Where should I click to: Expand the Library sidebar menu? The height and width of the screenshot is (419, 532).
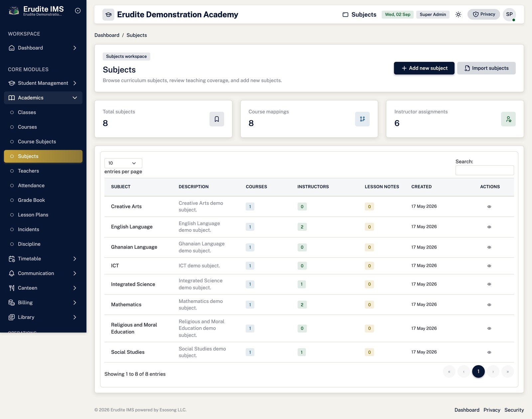tap(43, 317)
